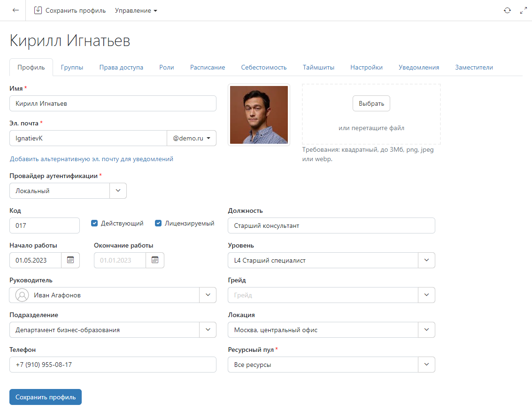Click the Должность field Старший консультант
This screenshot has width=532, height=412.
pyautogui.click(x=332, y=225)
